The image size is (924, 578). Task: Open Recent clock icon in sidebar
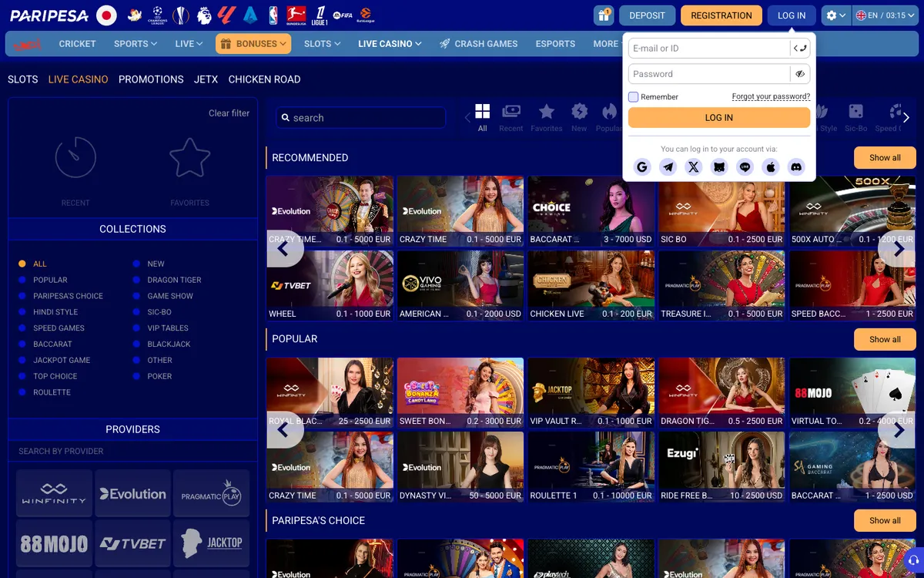(x=75, y=157)
